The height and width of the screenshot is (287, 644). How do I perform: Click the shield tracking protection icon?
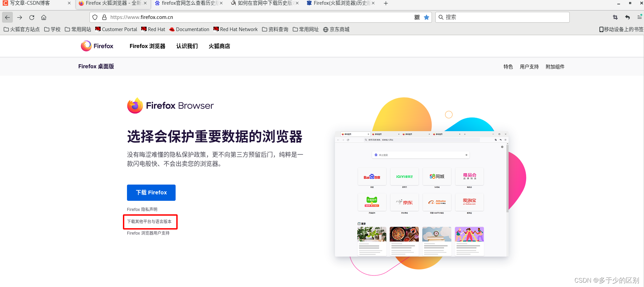pyautogui.click(x=95, y=17)
